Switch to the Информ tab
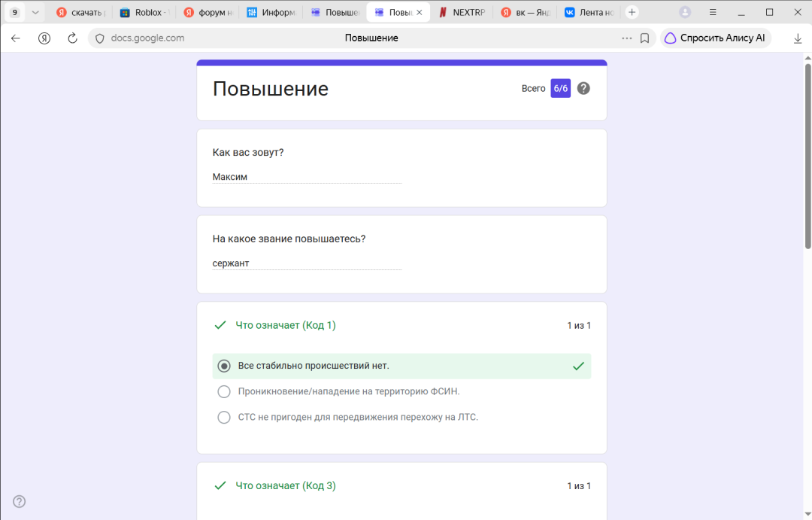 272,13
